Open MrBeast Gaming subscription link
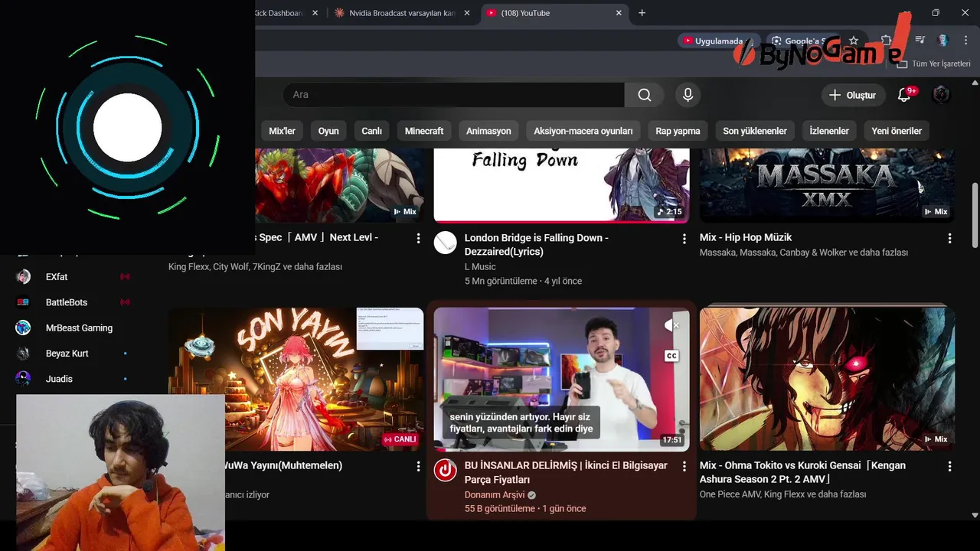The height and width of the screenshot is (551, 980). click(79, 328)
